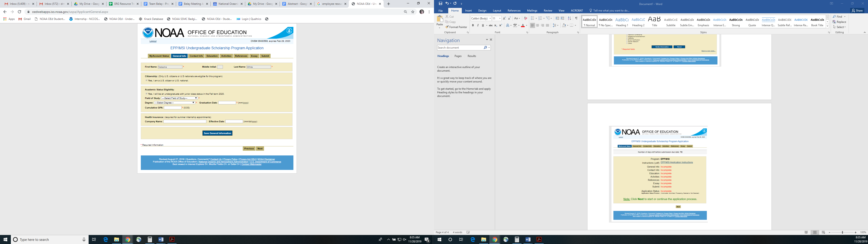
Task: Toggle the U.S. citizen checkbox
Action: [146, 81]
